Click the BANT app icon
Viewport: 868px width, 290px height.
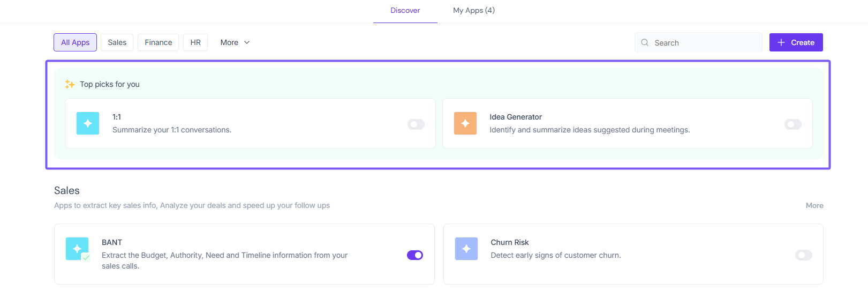[x=77, y=249]
